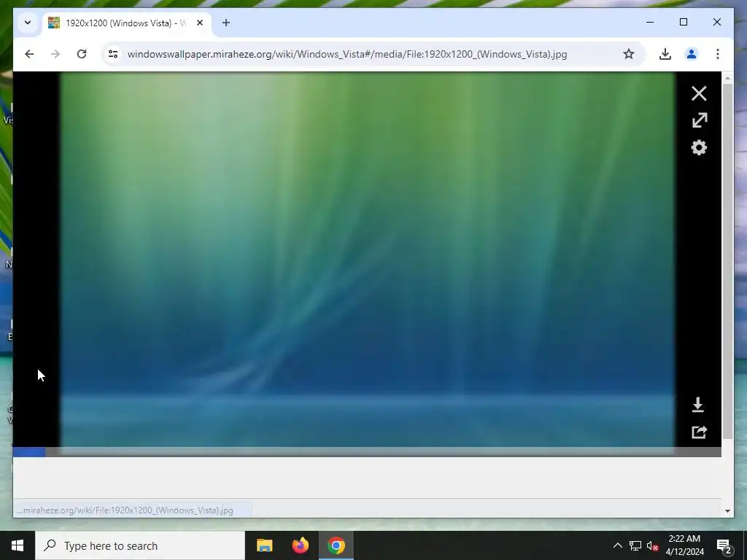Click the muted volume tray icon
747x560 pixels.
[653, 545]
